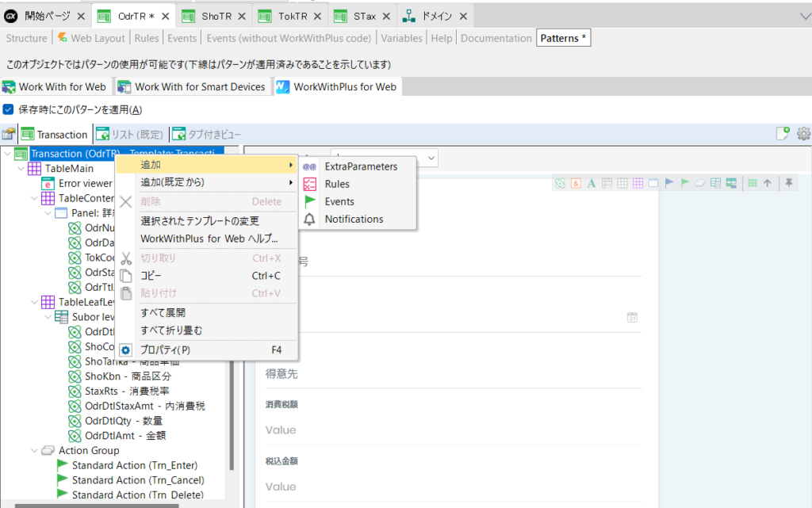Click the properties icon left of Transaction tab
This screenshot has width=812, height=508.
9,135
